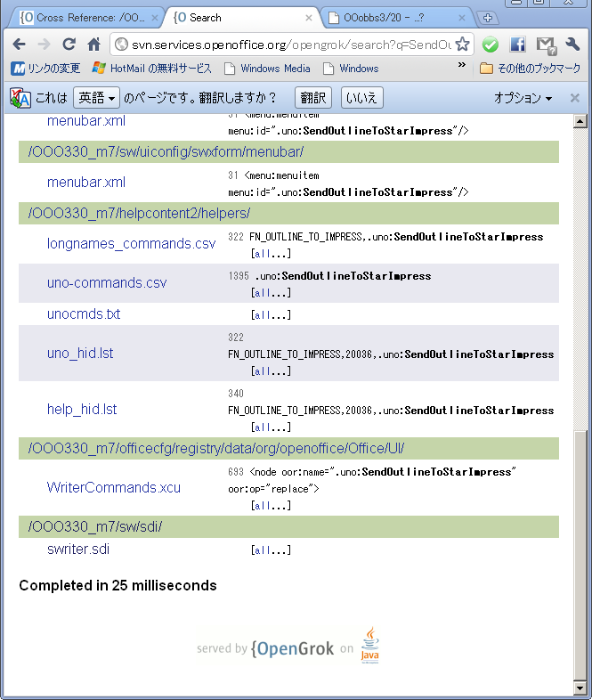This screenshot has width=592, height=700.
Task: Open the HotMail の無料サービス bookmark
Action: (151, 69)
